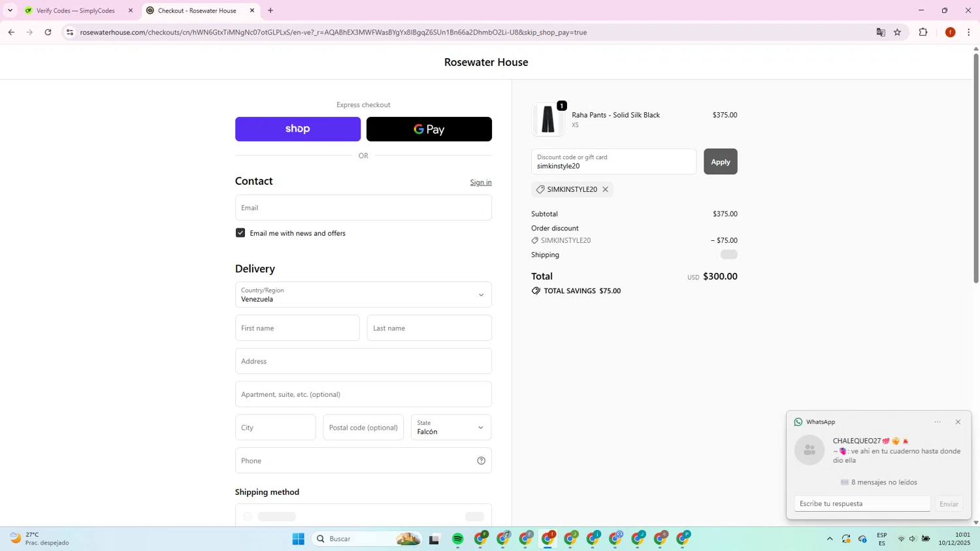Remove the SIMKINSTYLE20 discount tag
980x551 pixels.
tap(605, 189)
